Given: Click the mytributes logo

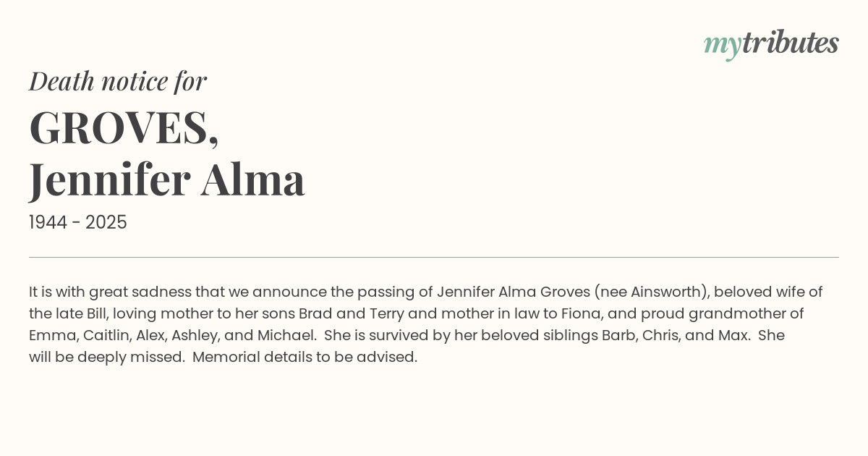Looking at the screenshot, I should tap(771, 43).
